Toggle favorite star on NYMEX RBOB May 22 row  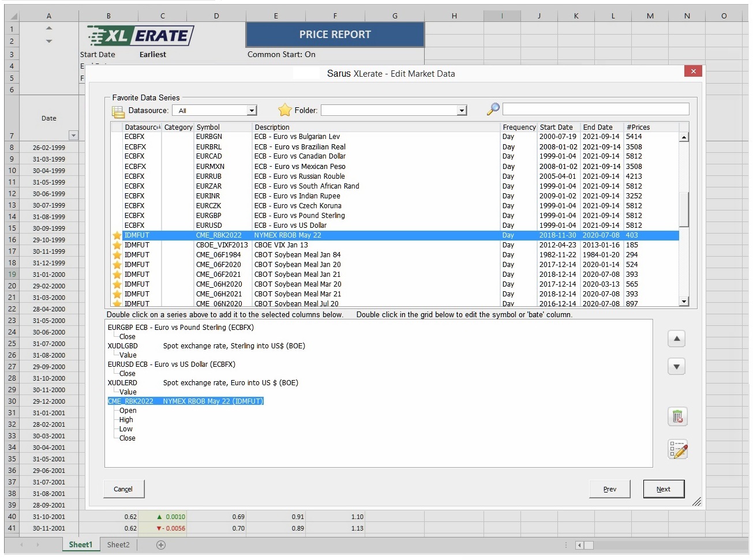click(117, 235)
